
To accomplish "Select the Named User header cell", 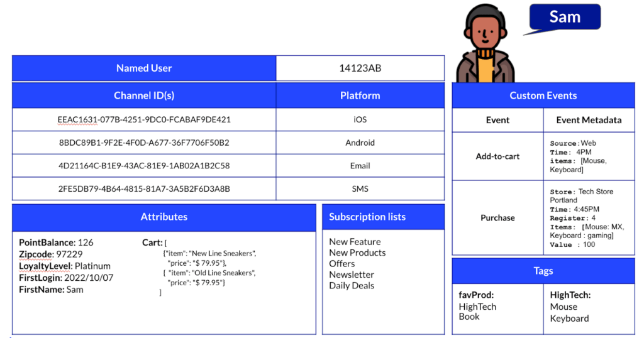I will click(144, 68).
